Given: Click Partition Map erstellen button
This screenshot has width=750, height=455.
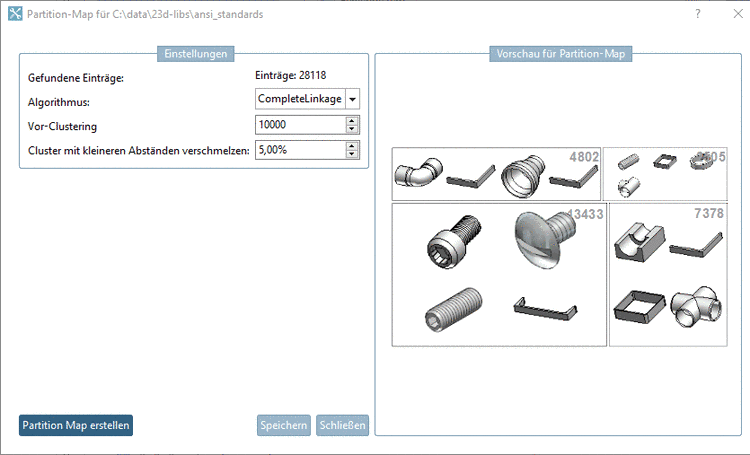Looking at the screenshot, I should (76, 425).
